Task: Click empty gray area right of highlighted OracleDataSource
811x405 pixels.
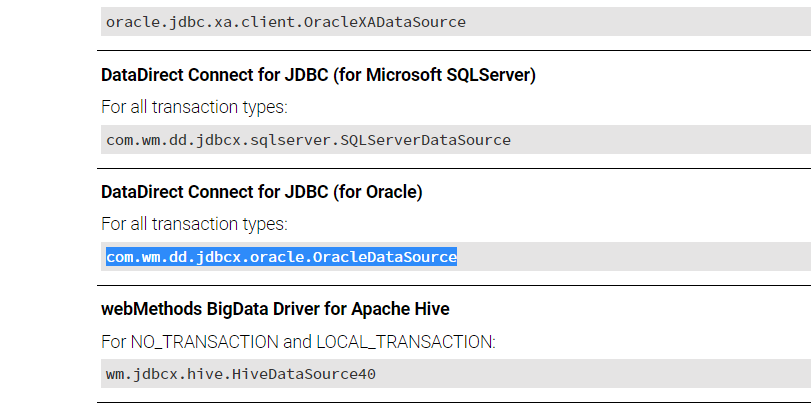Action: tap(634, 257)
